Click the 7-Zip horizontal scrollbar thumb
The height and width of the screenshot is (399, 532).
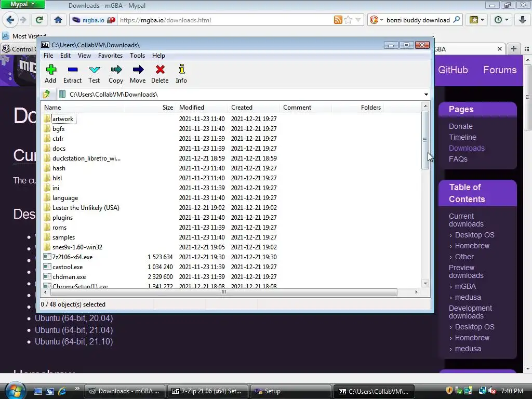coord(223,292)
